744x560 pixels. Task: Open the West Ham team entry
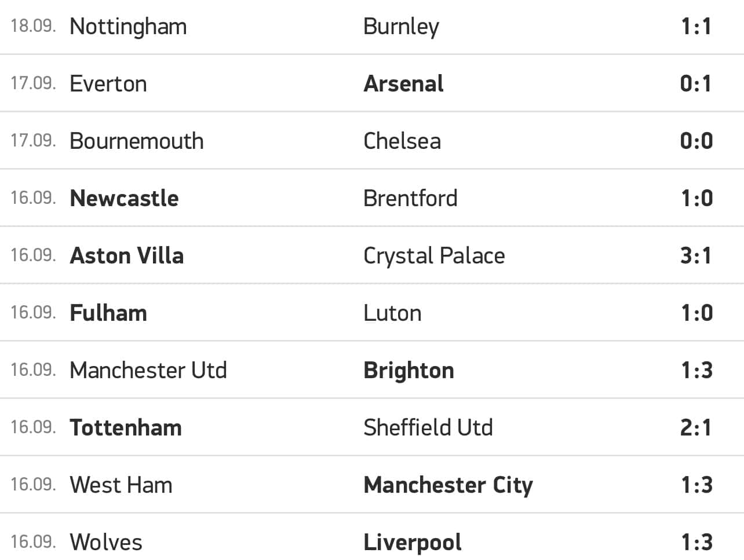pyautogui.click(x=121, y=485)
